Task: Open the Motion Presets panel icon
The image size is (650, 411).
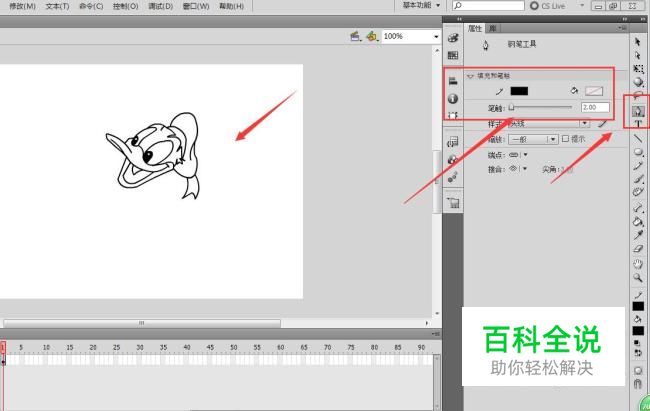Action: (453, 177)
